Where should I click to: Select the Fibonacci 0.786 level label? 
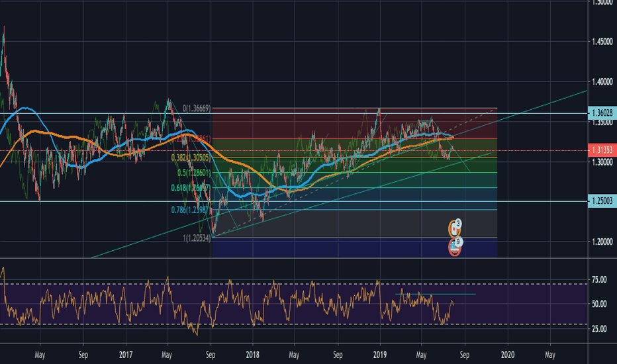click(x=191, y=210)
